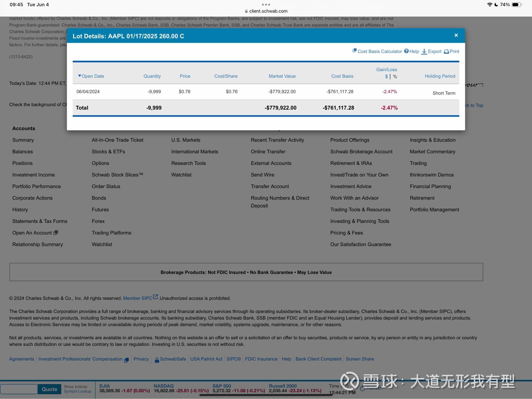Open Summary under Accounts

click(23, 140)
